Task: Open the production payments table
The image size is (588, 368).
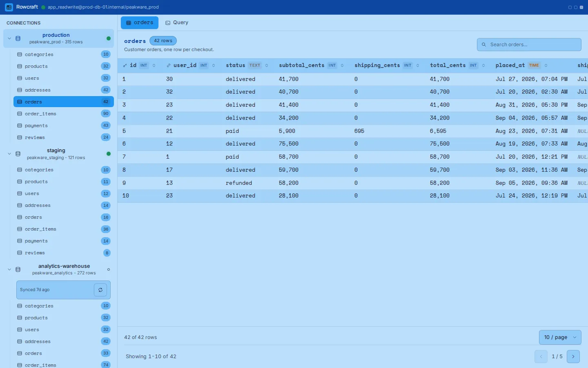Action: click(64, 126)
